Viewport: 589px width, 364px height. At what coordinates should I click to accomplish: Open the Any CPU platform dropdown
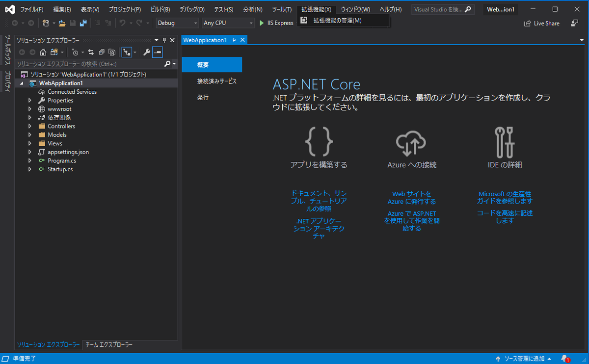[228, 23]
